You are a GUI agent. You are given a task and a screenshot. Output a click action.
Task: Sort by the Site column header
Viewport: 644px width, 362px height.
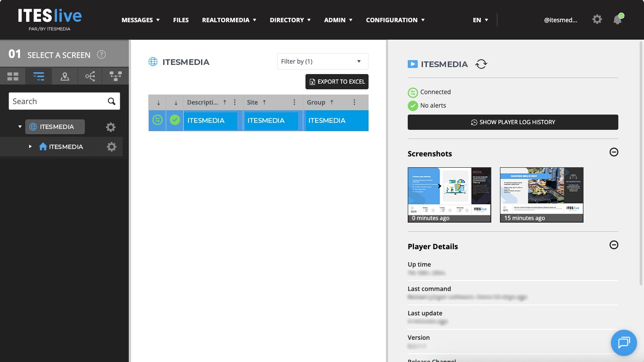[256, 102]
